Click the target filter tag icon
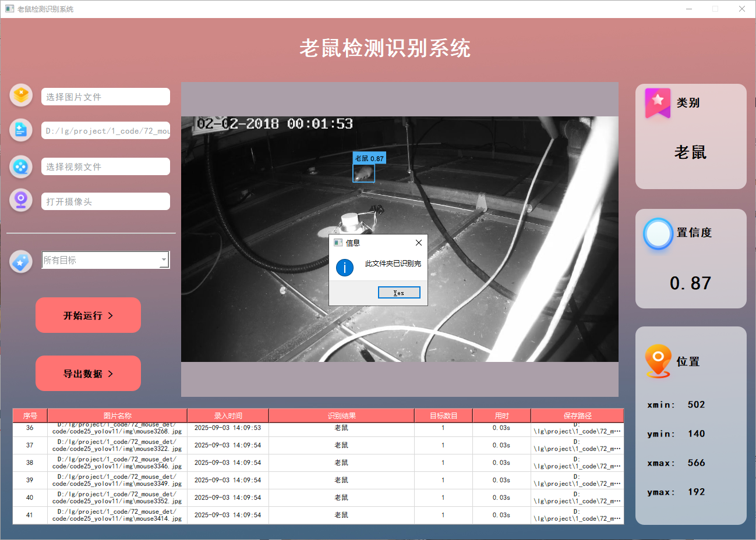756x540 pixels. click(21, 262)
